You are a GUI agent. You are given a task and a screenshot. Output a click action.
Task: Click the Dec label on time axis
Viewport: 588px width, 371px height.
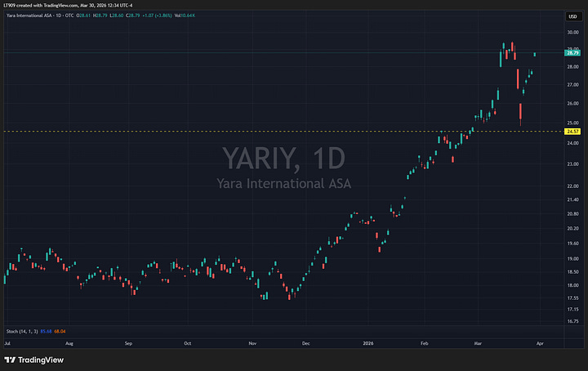306,343
